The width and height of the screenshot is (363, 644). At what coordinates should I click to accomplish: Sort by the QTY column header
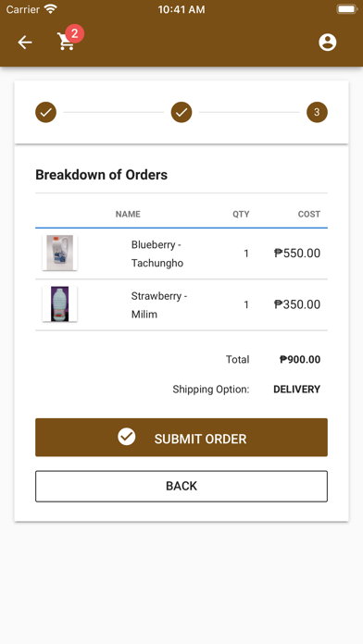[241, 214]
